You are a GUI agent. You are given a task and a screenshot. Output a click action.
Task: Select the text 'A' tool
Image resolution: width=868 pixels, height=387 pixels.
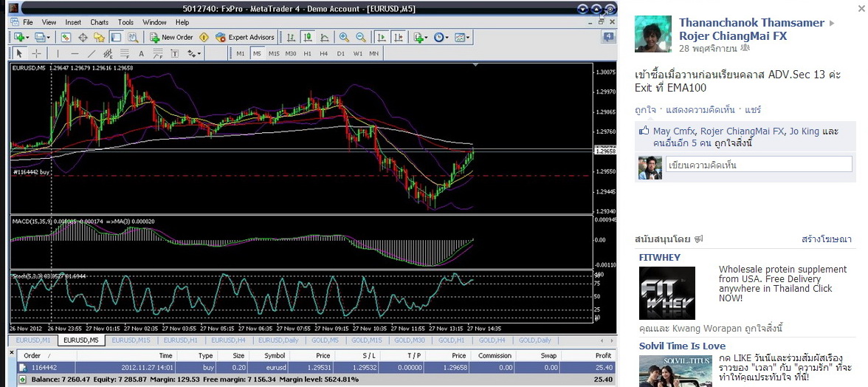[141, 54]
